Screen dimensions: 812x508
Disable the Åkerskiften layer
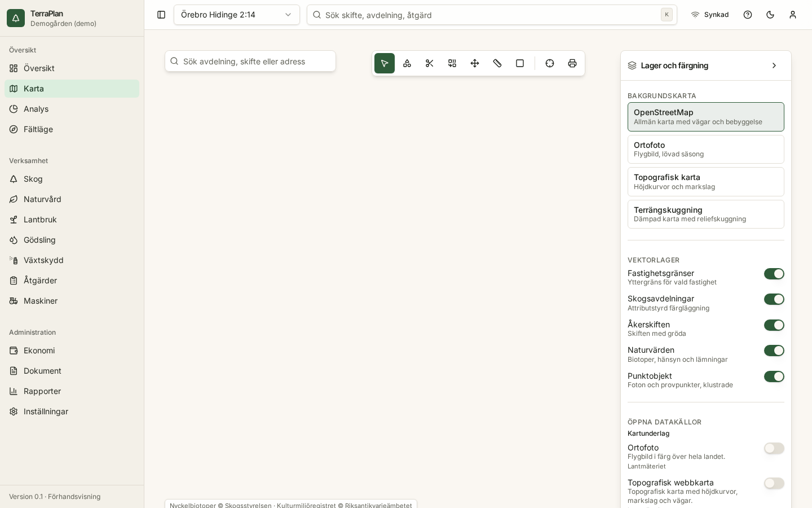774,325
